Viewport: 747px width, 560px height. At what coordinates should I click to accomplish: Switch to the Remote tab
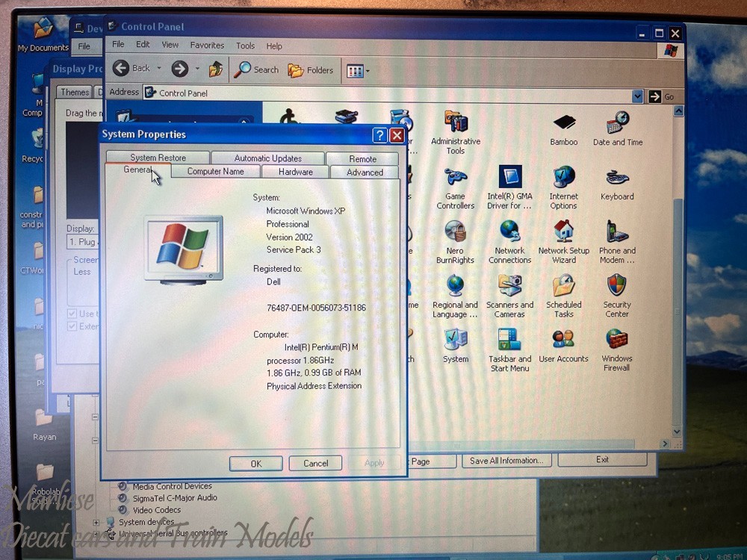[362, 159]
